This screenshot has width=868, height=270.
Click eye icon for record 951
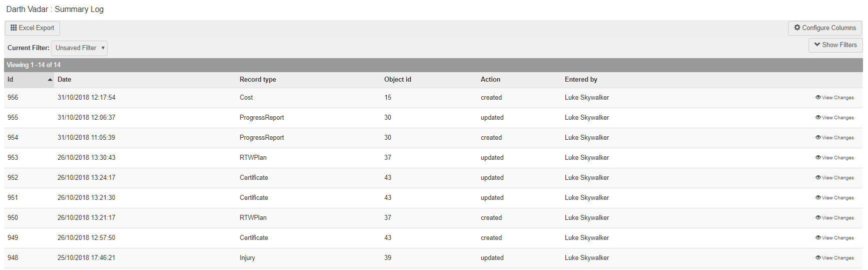coord(818,198)
